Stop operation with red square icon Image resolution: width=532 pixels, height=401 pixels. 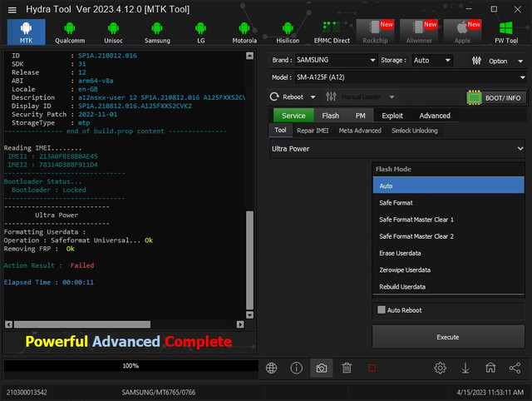coord(372,368)
